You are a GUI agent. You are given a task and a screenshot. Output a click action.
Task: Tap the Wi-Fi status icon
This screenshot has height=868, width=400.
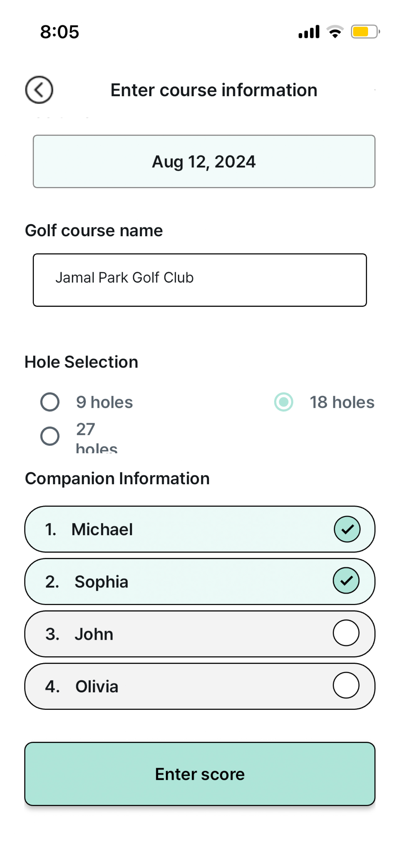pyautogui.click(x=335, y=32)
